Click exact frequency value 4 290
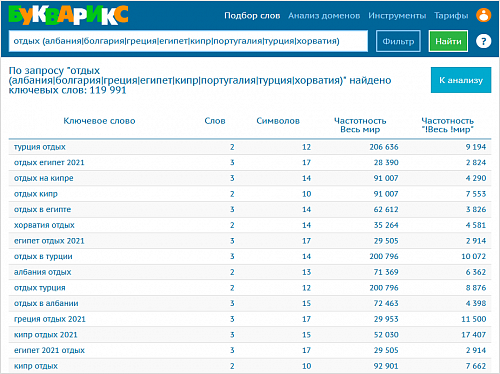This screenshot has width=500, height=374. pyautogui.click(x=476, y=178)
